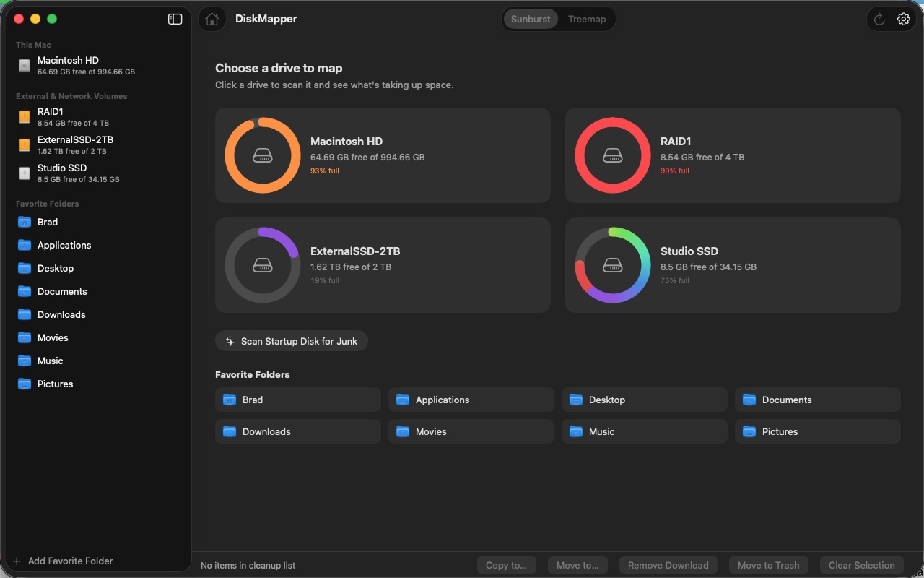Scan the Studio SSD drive card

pyautogui.click(x=733, y=265)
